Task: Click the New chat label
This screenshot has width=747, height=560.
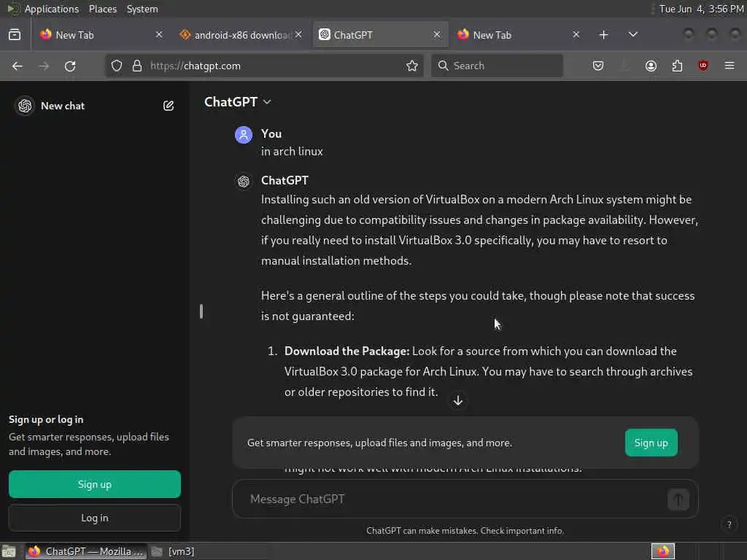Action: point(63,106)
